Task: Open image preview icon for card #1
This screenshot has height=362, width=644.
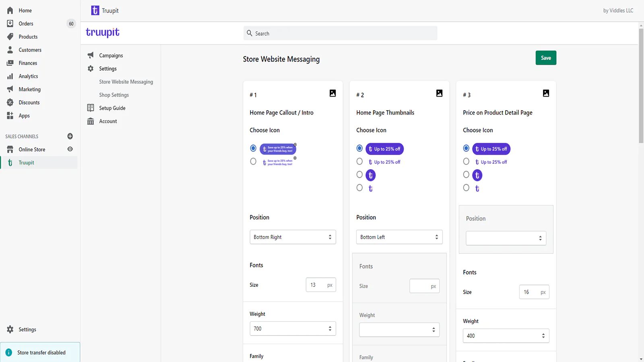Action: click(332, 93)
